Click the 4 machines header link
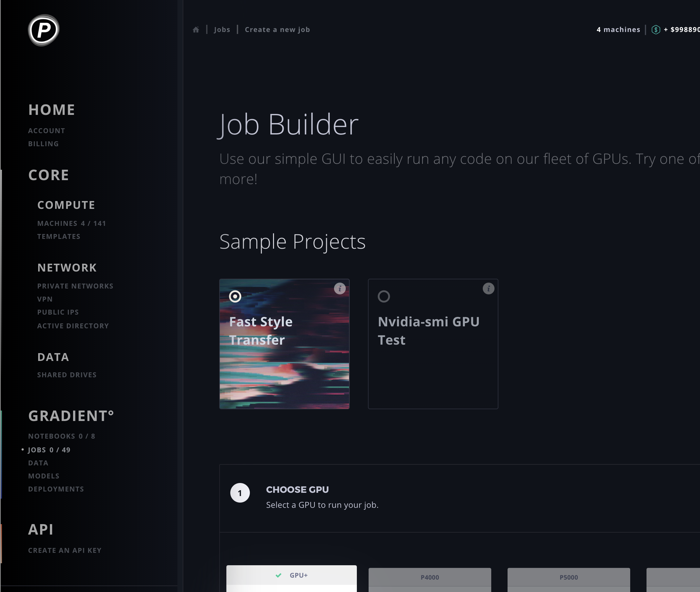Viewport: 700px width, 592px height. click(618, 30)
